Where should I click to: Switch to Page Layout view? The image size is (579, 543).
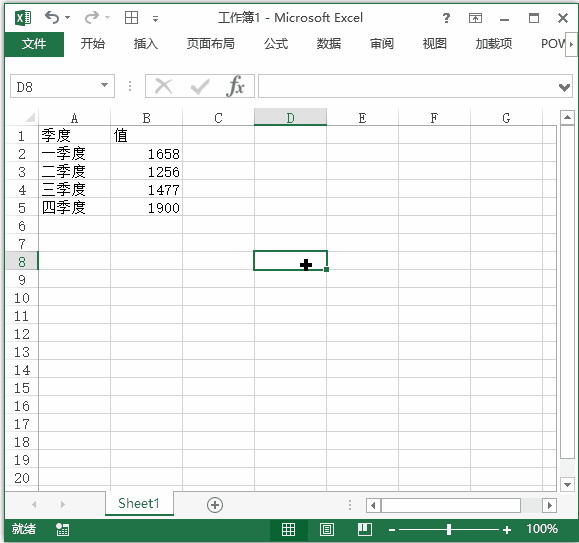[x=327, y=529]
